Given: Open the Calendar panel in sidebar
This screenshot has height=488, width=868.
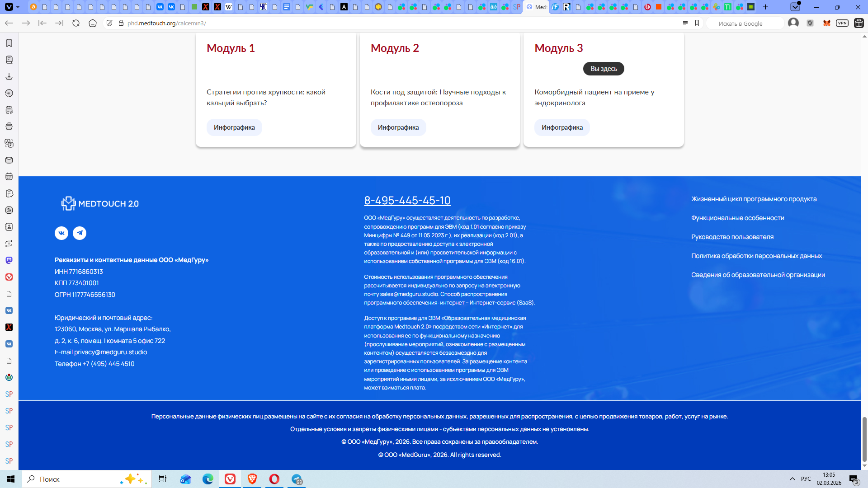Looking at the screenshot, I should 9,177.
